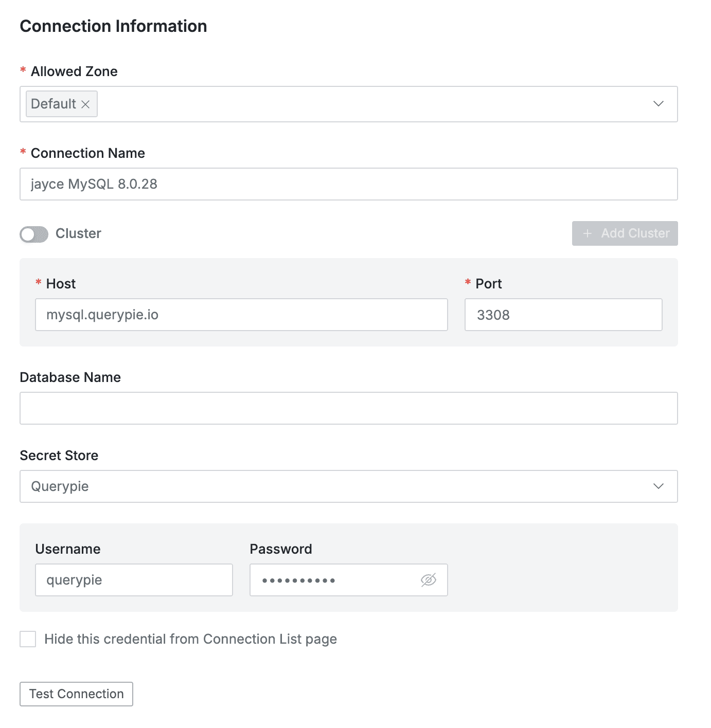Image resolution: width=711 pixels, height=728 pixels.
Task: Click the Username field containing querypie
Action: 134,579
